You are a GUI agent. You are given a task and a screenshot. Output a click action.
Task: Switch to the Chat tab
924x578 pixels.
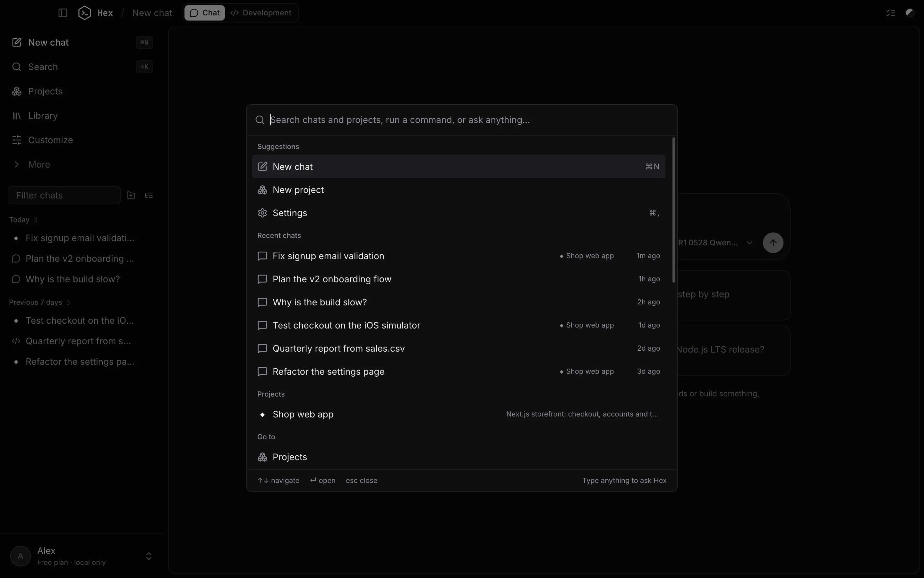[205, 13]
